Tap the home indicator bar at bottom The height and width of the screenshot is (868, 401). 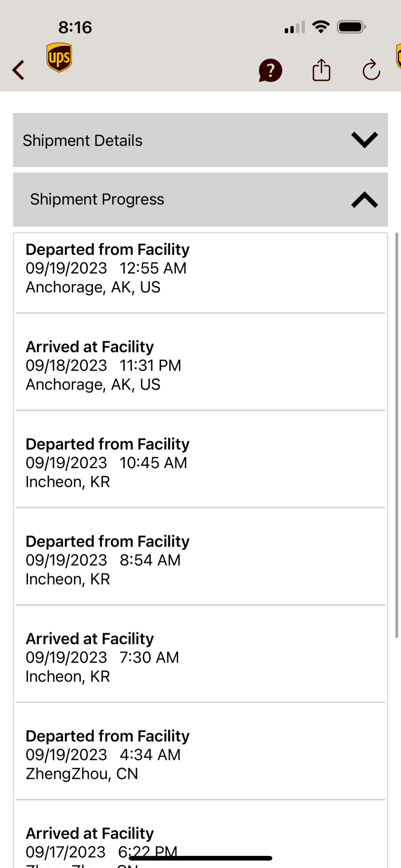tap(200, 858)
